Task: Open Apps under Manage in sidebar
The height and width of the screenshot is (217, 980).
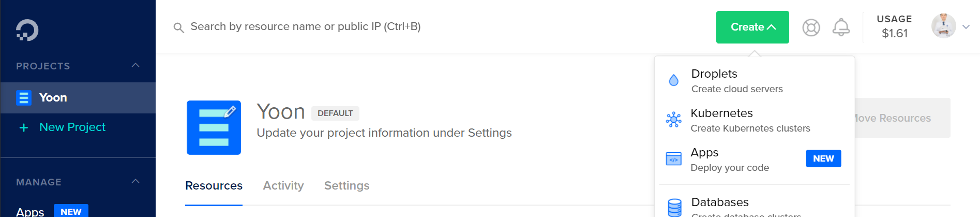Action: pyautogui.click(x=30, y=211)
